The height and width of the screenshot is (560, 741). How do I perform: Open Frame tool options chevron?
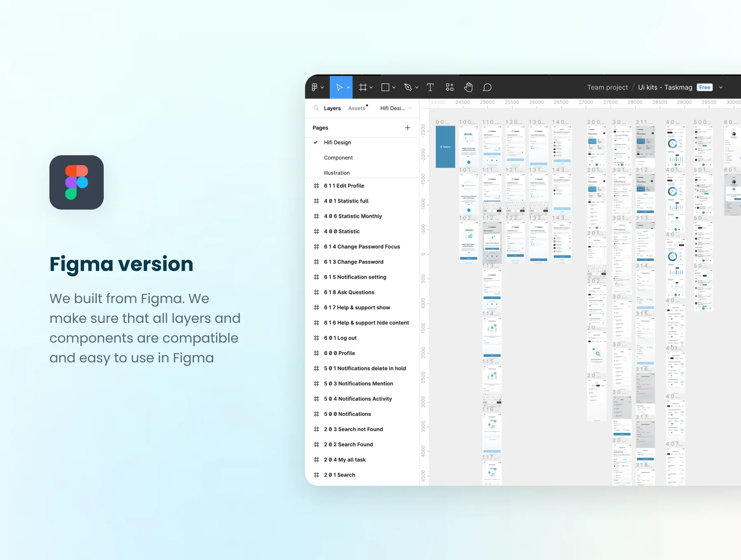pyautogui.click(x=371, y=88)
